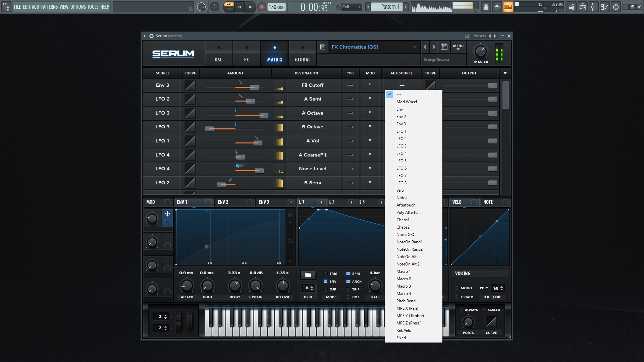Screen dimensions: 644x362
Task: Toggle the typing keyboard to piano icon
Action: [x=508, y=7]
